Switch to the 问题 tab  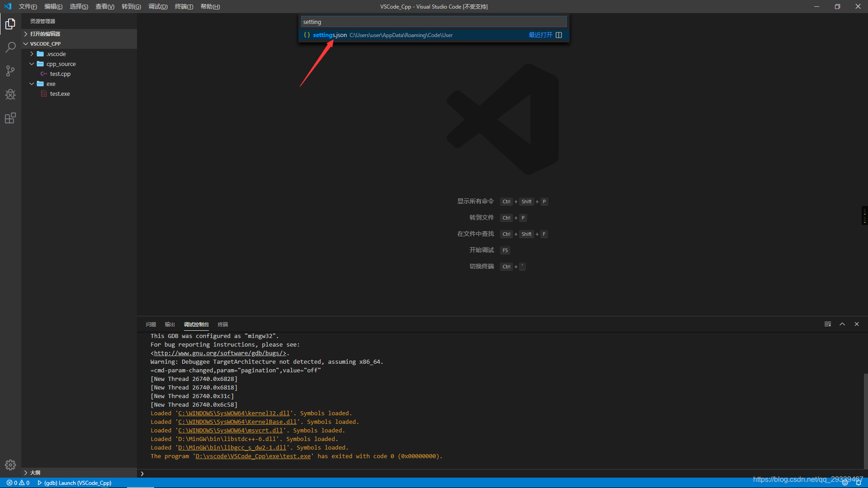coord(151,324)
